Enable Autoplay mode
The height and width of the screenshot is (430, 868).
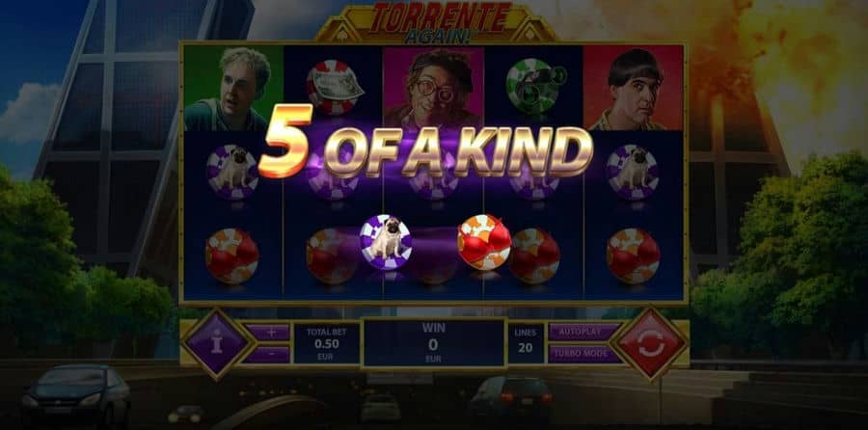584,332
